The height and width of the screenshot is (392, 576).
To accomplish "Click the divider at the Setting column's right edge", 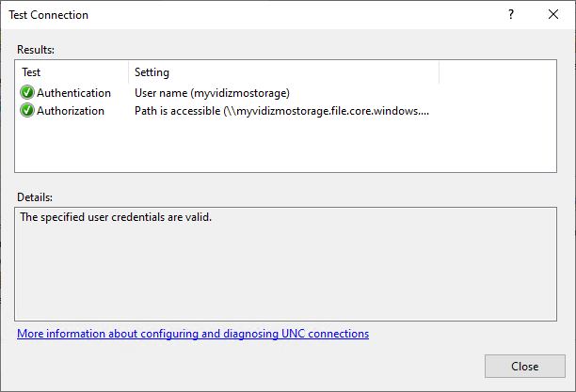I will (439, 71).
